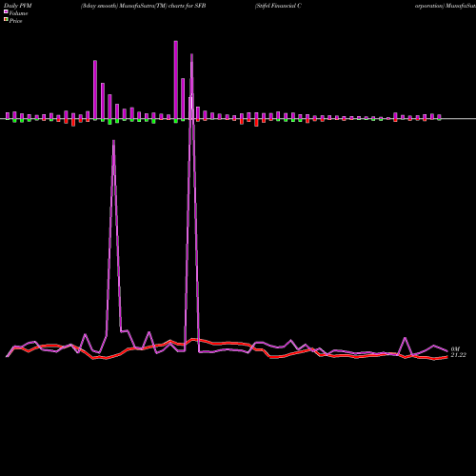Click the tallest magenta volume bar
This screenshot has height=476, width=476.
pos(176,80)
